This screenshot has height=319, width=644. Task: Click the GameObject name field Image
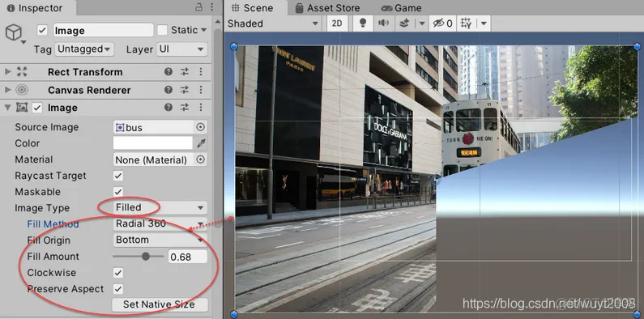coord(103,31)
